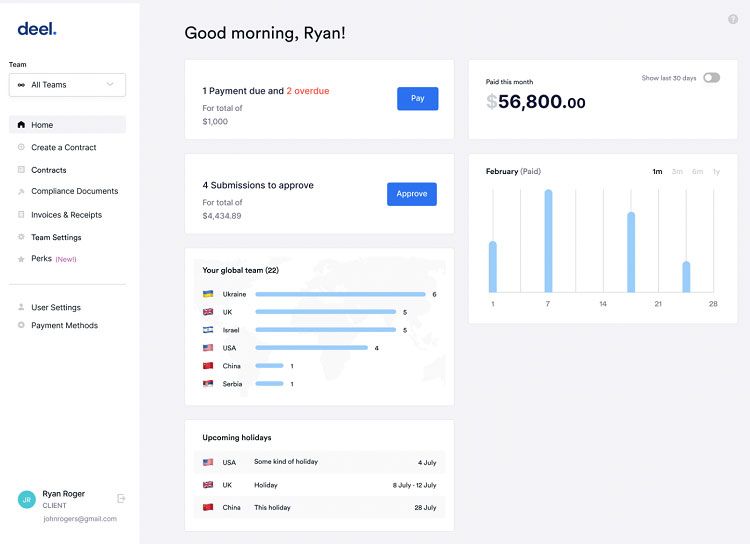Click the Contracts sidebar icon
The height and width of the screenshot is (544, 750).
[x=21, y=169]
